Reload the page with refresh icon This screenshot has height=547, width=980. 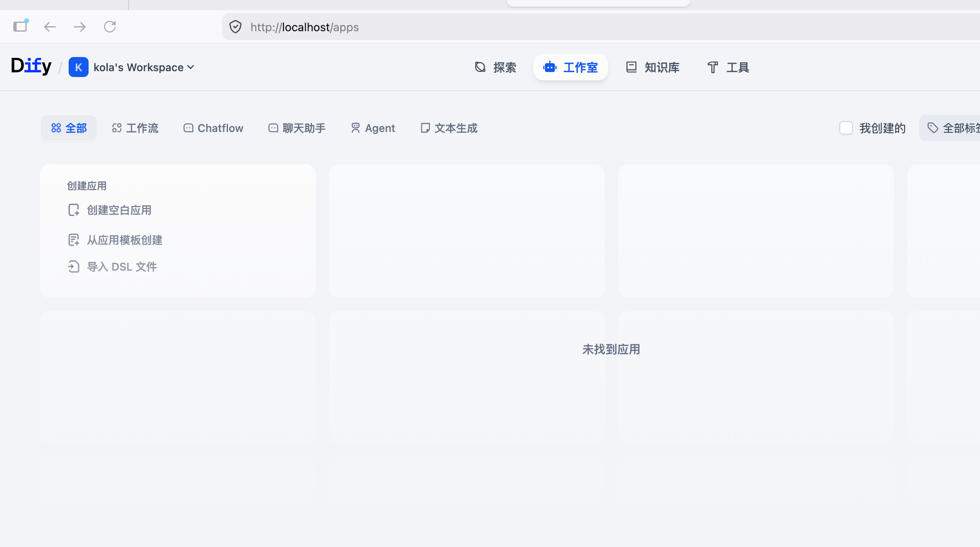click(110, 27)
